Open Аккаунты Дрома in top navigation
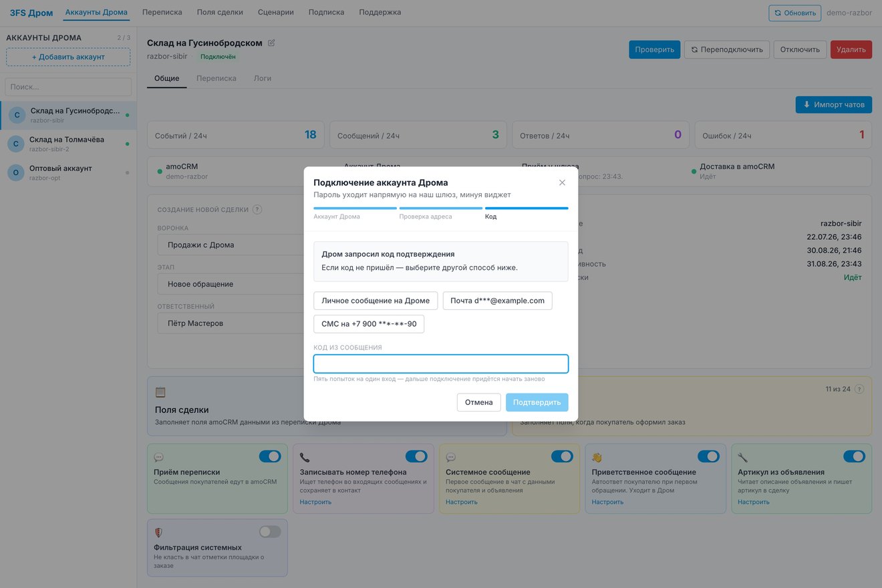882x588 pixels. [x=96, y=12]
